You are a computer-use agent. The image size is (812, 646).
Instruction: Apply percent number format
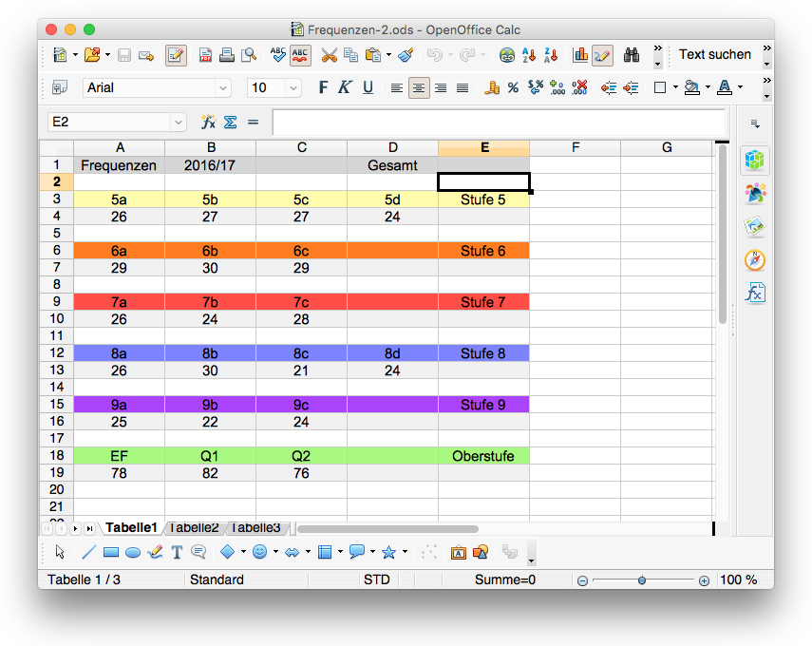tap(513, 88)
